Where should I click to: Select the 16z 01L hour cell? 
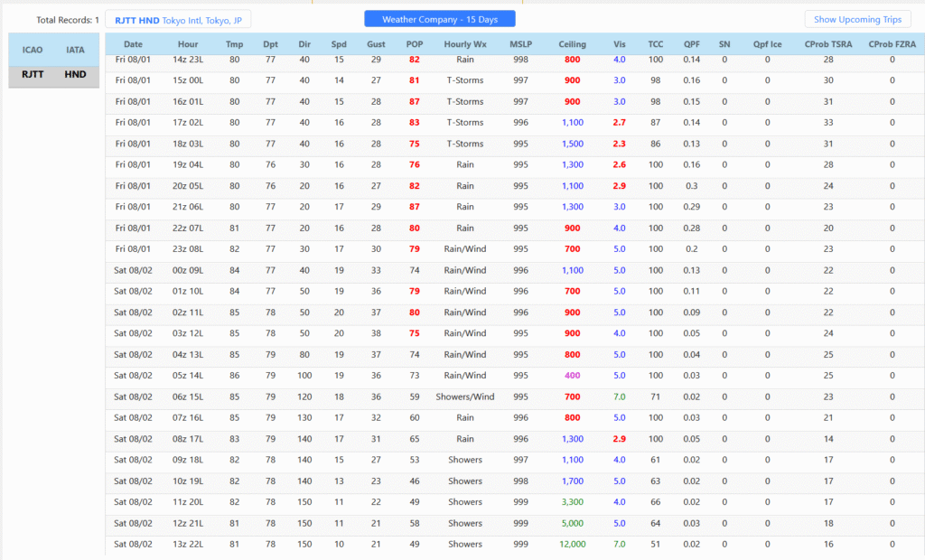coord(188,101)
